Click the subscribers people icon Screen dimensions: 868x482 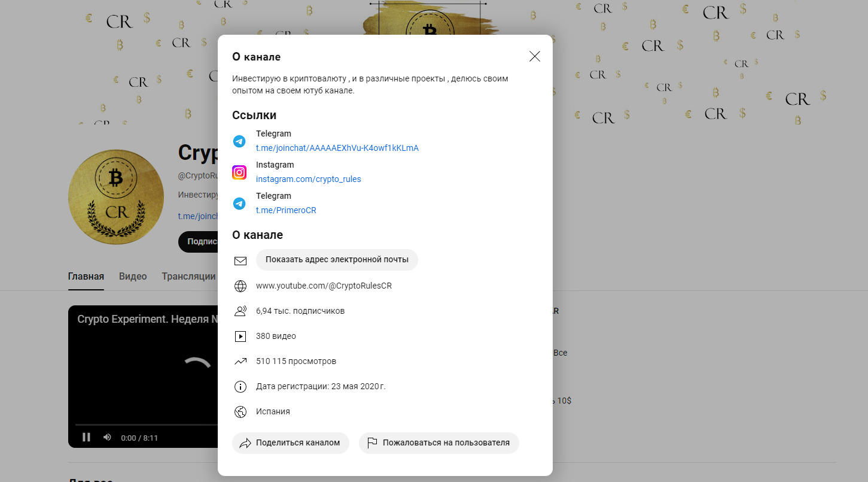[x=240, y=311]
